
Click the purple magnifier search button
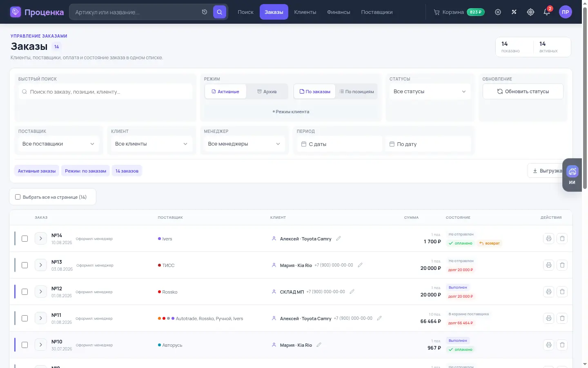coord(219,12)
